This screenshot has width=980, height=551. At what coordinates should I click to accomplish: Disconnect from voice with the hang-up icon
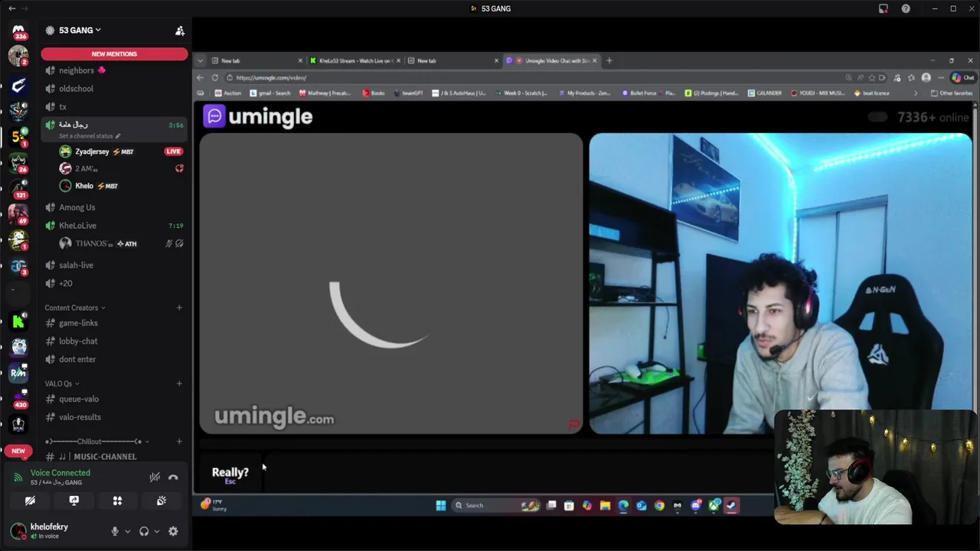click(x=173, y=478)
